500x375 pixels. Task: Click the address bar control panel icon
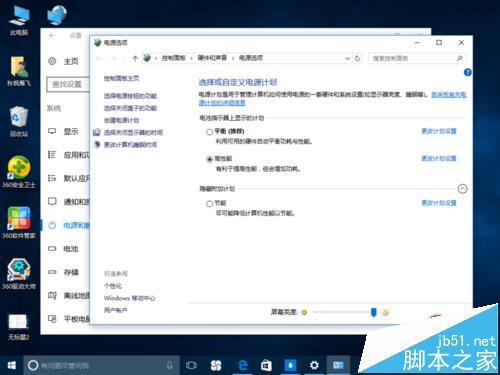click(147, 58)
